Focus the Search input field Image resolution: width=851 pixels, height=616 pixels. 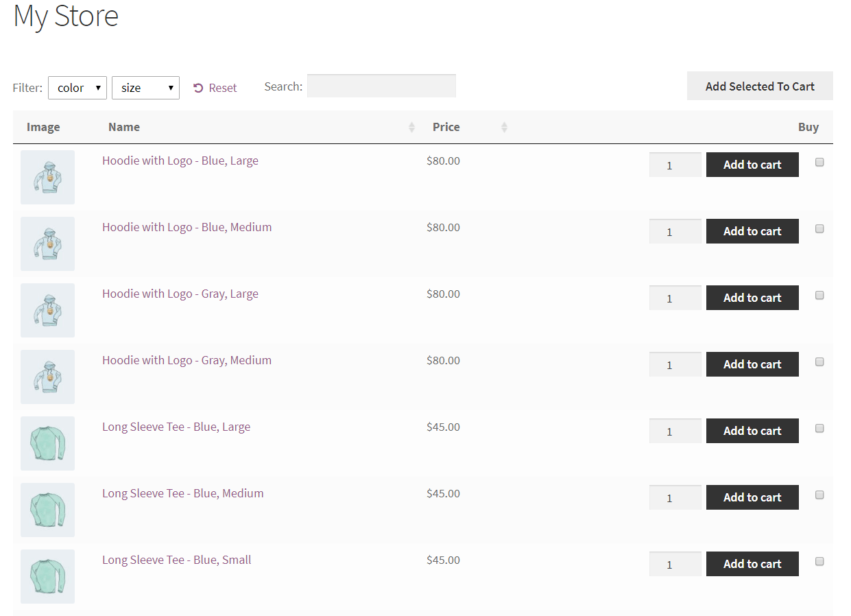point(381,86)
